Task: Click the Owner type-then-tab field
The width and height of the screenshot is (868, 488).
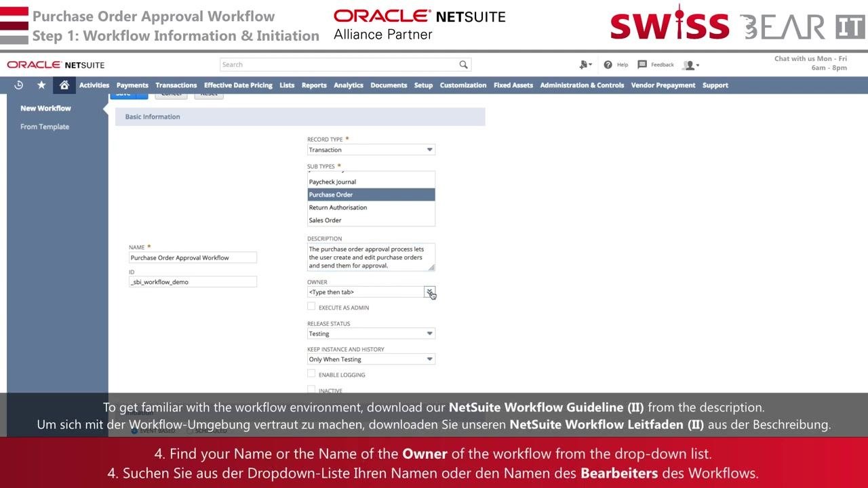Action: (x=365, y=292)
